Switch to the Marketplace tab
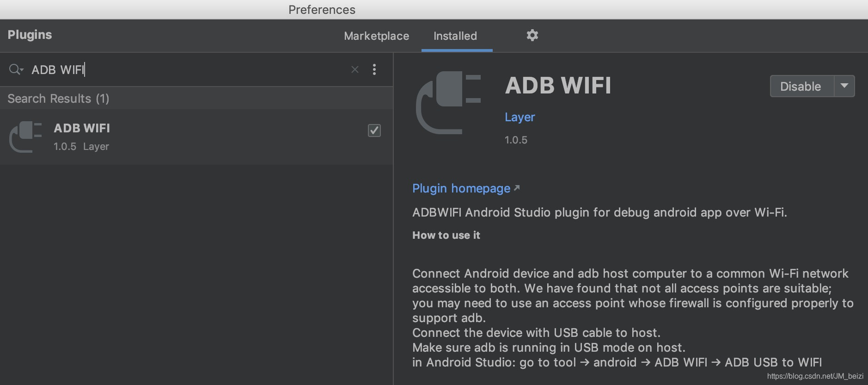Image resolution: width=868 pixels, height=385 pixels. pos(376,36)
